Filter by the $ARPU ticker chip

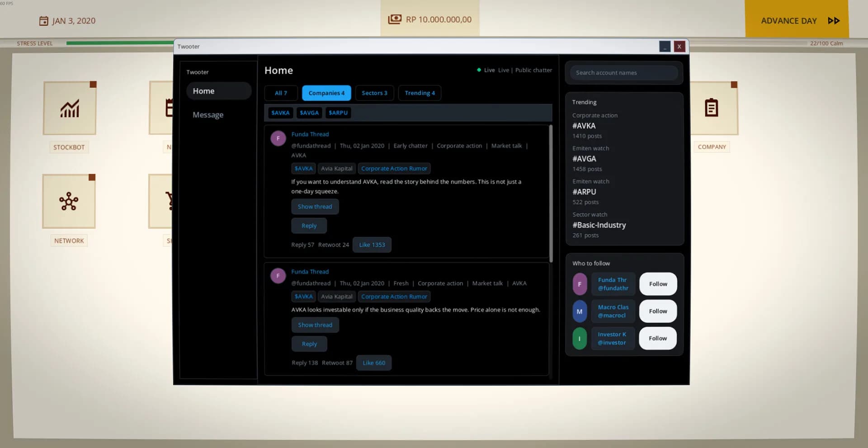338,113
